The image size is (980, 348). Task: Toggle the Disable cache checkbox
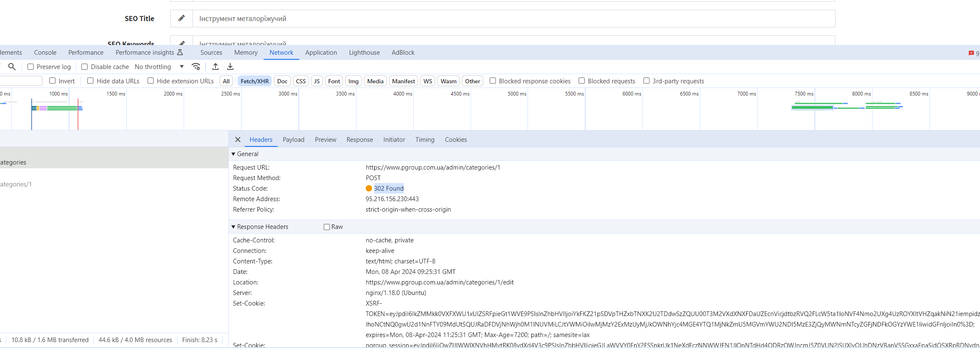[x=85, y=67]
